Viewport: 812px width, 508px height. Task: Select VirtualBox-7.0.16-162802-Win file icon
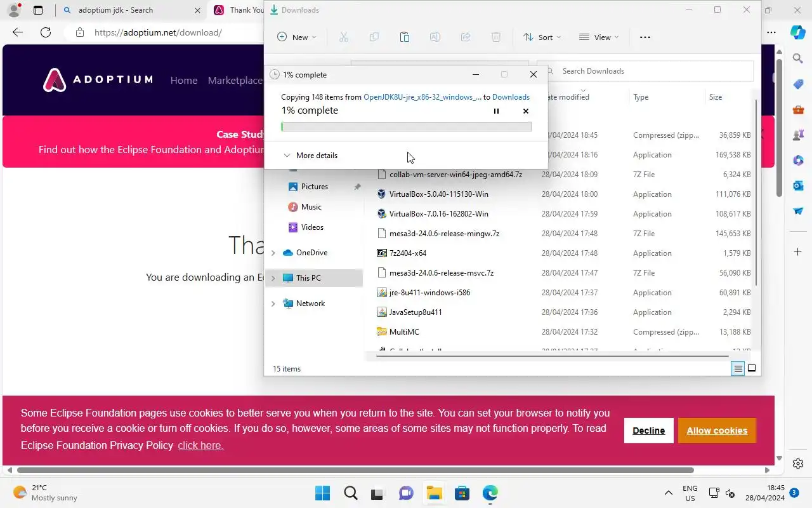point(382,214)
